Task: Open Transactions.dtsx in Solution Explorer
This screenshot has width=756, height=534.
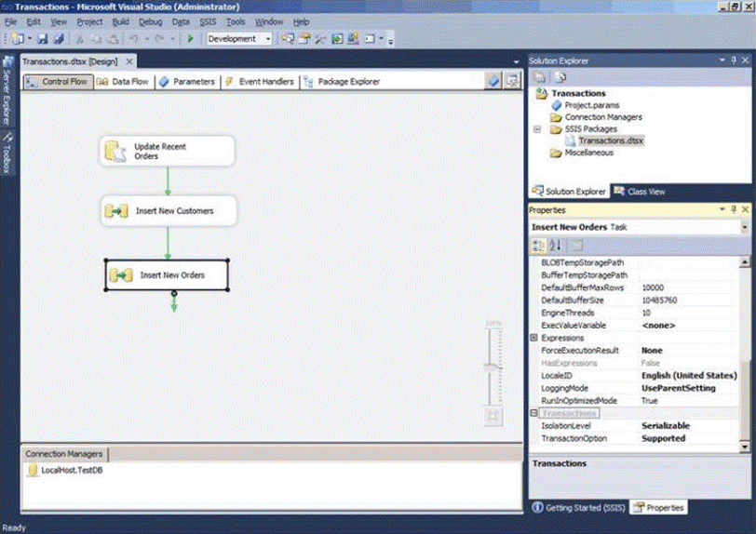Action: (x=610, y=141)
